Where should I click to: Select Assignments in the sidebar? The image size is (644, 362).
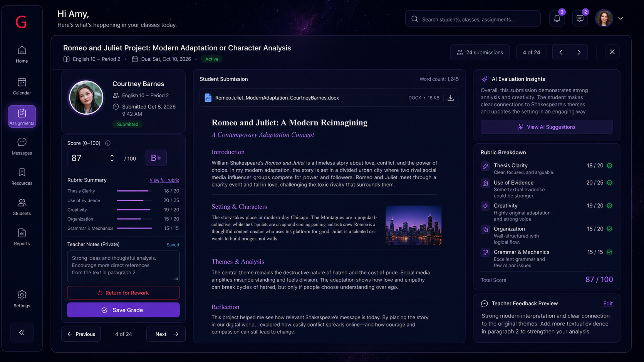(22, 117)
